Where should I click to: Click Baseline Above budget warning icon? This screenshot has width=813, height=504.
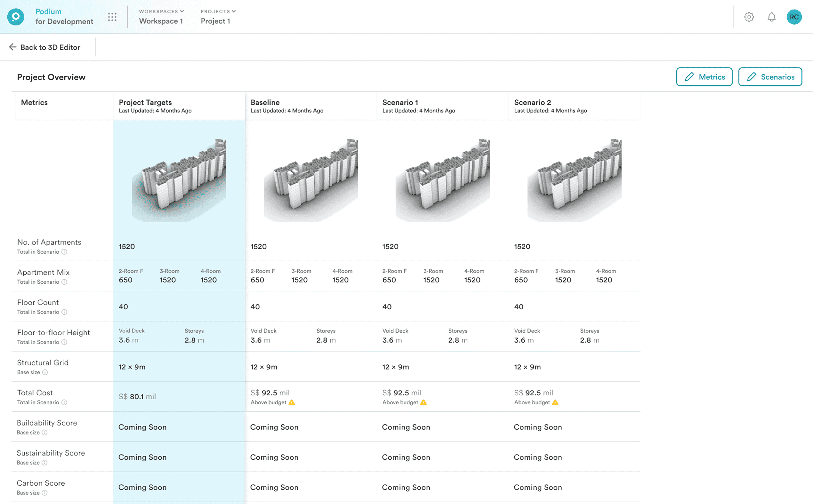coord(292,402)
